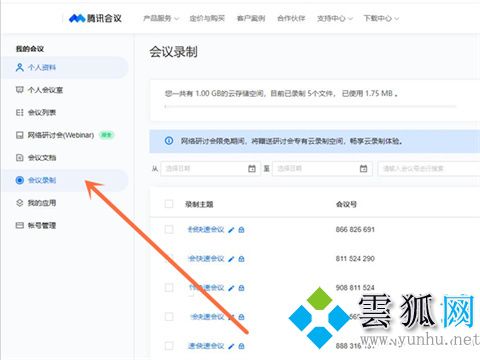The image size is (480, 360).
Task: Click the 我的会议 sidebar section title
Action: [x=30, y=49]
